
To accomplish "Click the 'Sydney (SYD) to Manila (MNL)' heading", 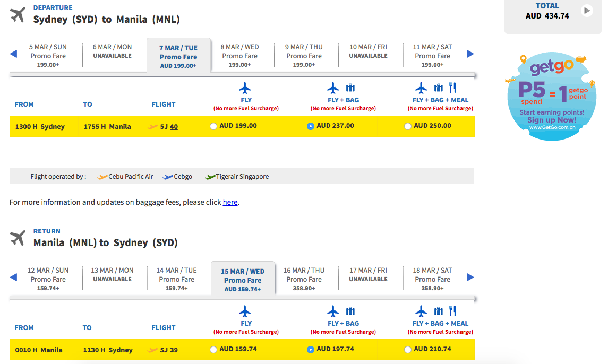I will [107, 20].
